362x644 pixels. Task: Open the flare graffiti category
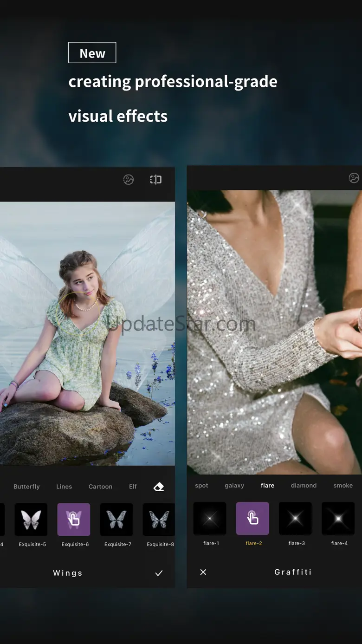[x=267, y=485]
